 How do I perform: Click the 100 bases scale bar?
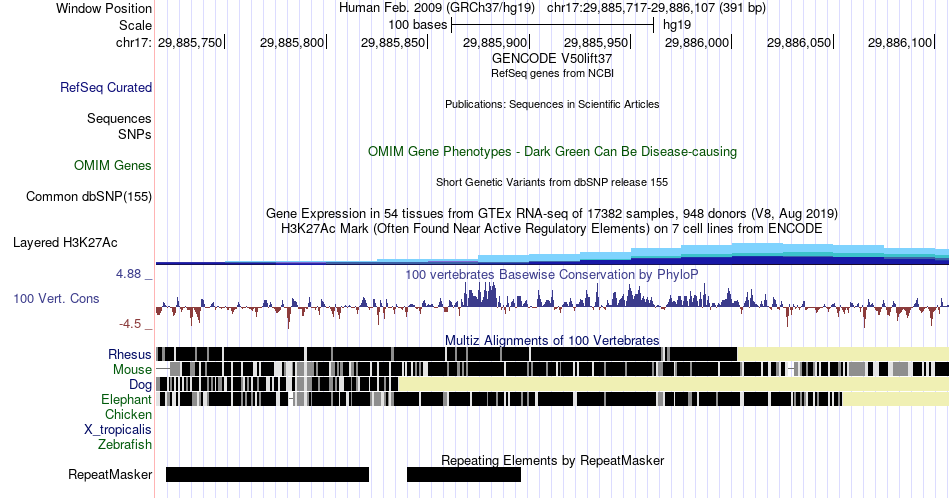click(x=553, y=25)
